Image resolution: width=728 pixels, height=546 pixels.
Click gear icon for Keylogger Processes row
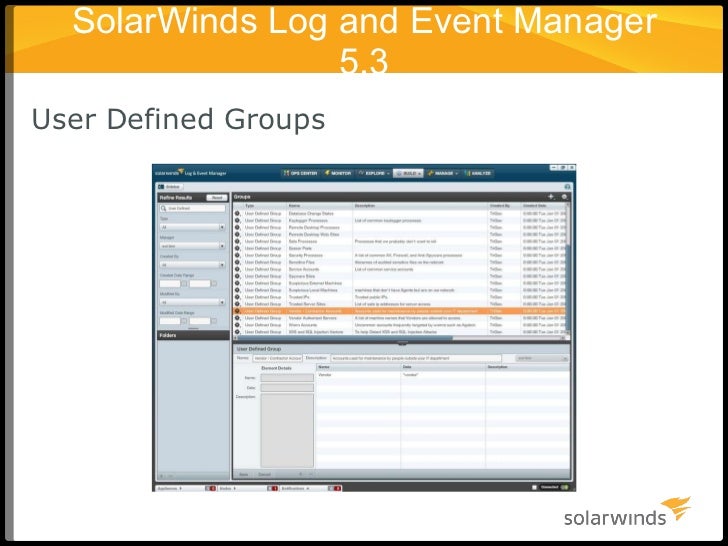coord(237,221)
